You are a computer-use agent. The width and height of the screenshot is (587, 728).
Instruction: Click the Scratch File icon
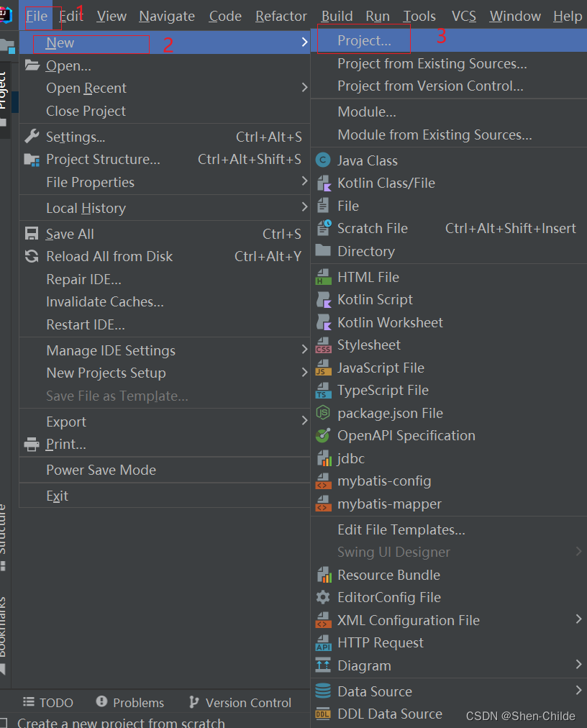(x=324, y=228)
